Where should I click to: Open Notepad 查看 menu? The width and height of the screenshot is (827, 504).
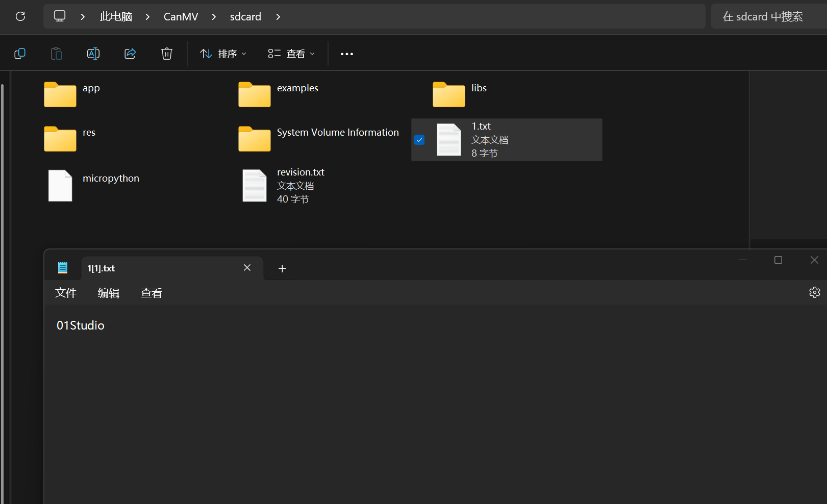(152, 293)
